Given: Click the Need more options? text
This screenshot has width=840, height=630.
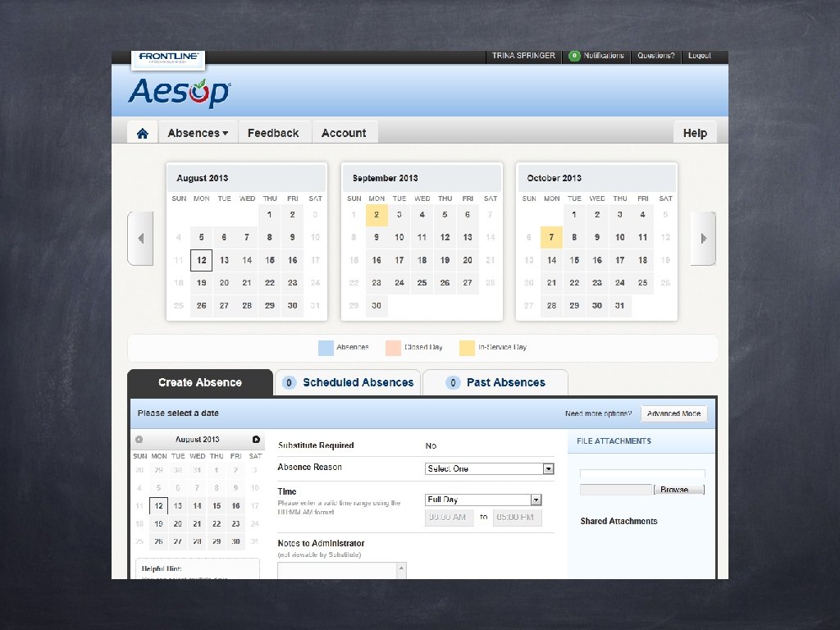Looking at the screenshot, I should pos(598,413).
